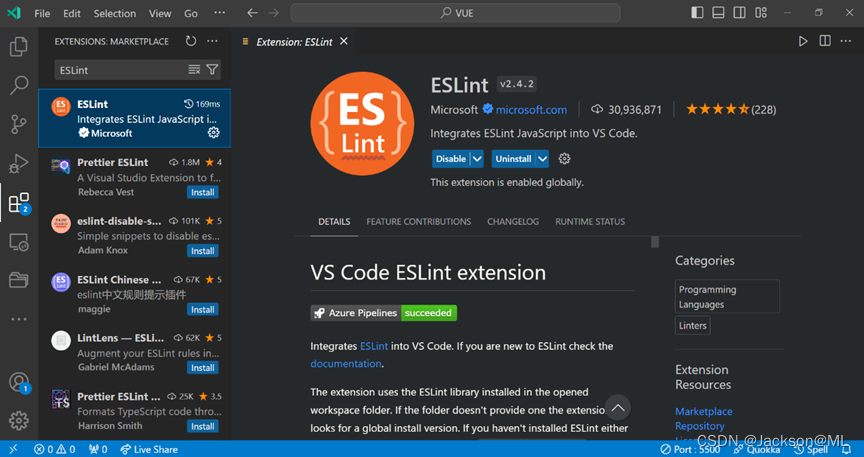The image size is (864, 457).
Task: Close the Extension: ESLint editor tab
Action: coord(344,41)
